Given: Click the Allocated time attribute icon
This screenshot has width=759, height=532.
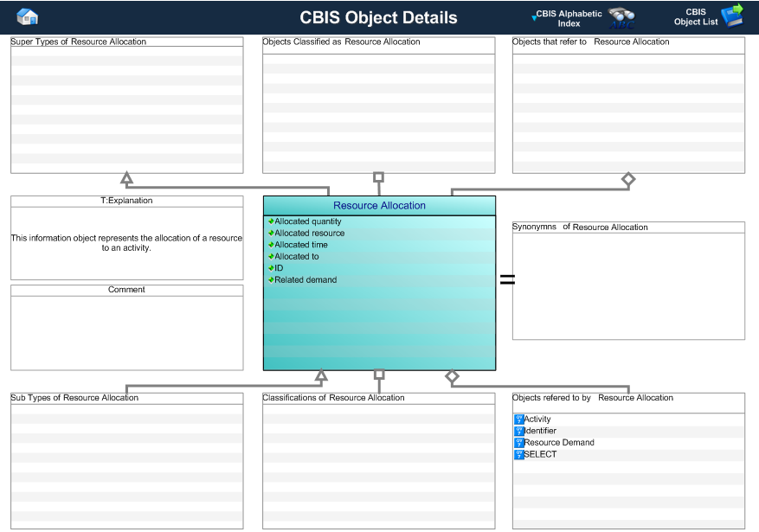Looking at the screenshot, I should tap(271, 245).
